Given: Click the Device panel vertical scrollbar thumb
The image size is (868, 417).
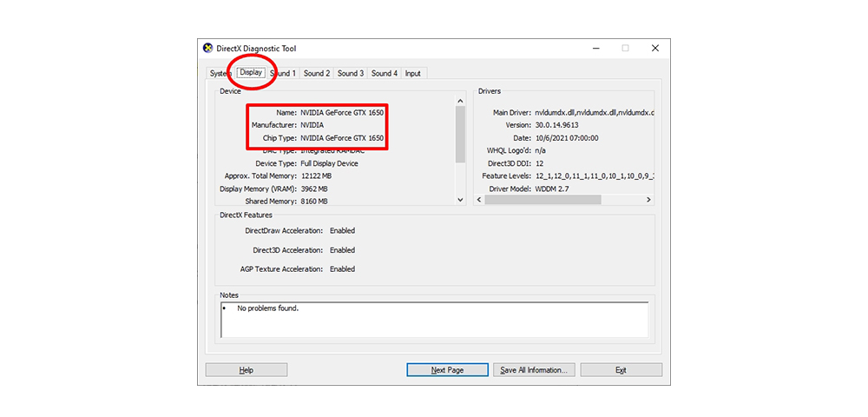Looking at the screenshot, I should click(460, 135).
